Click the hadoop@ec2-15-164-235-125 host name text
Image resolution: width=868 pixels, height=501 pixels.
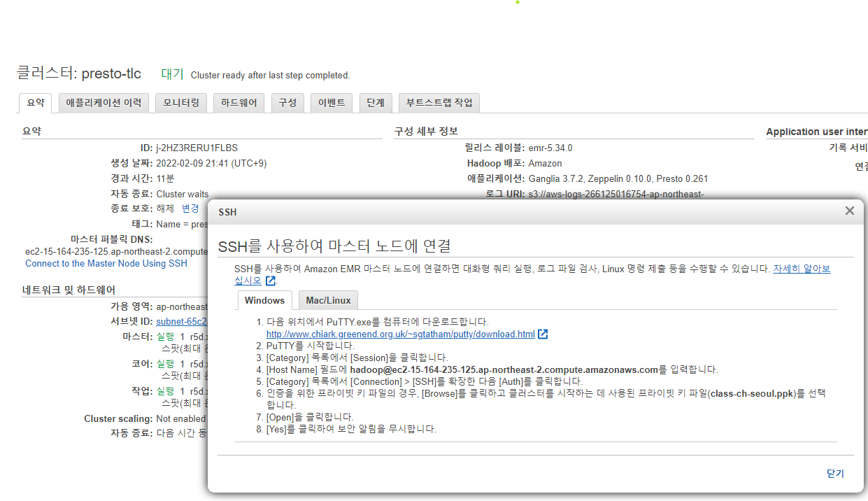click(504, 369)
